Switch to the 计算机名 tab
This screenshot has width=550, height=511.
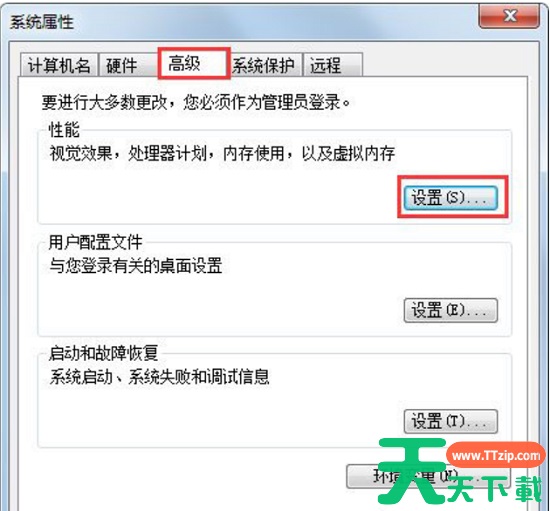[59, 65]
